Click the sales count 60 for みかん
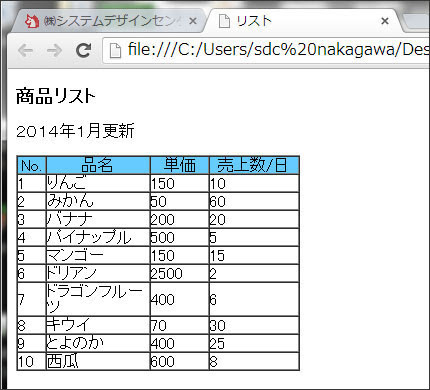 point(254,201)
